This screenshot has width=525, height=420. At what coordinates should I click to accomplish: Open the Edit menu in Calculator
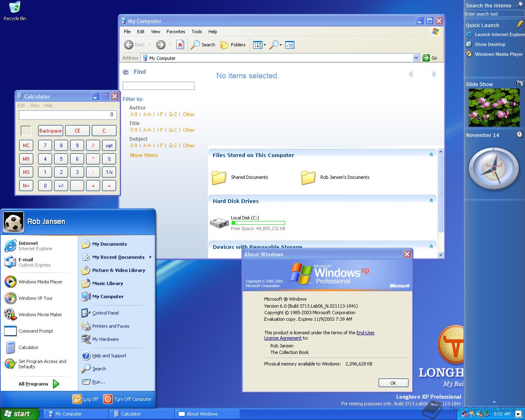21,105
